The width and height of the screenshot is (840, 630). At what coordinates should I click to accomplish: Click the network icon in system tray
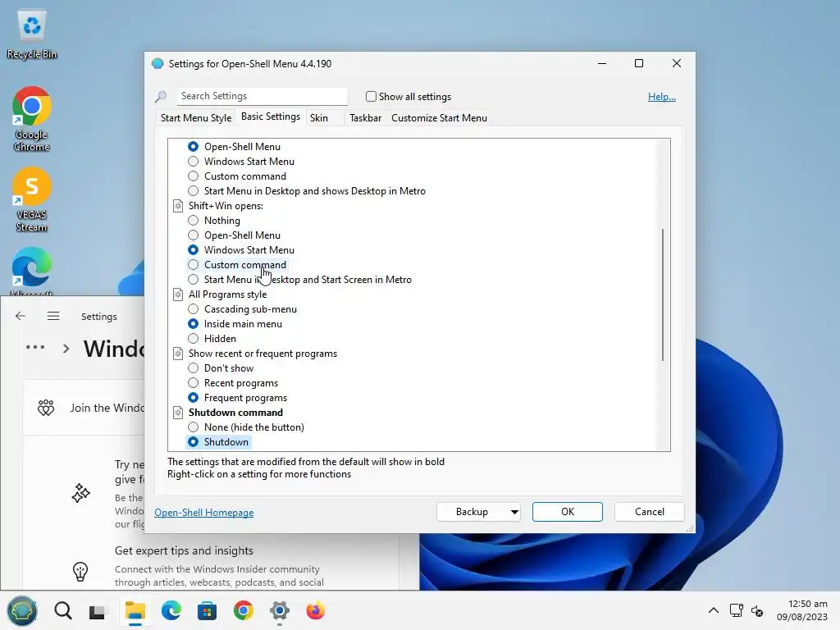pos(736,610)
